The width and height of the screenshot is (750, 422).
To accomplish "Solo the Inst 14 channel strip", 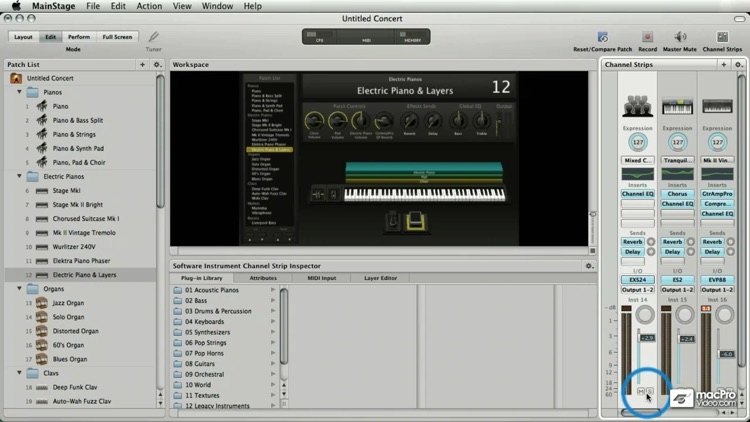I will (x=650, y=391).
